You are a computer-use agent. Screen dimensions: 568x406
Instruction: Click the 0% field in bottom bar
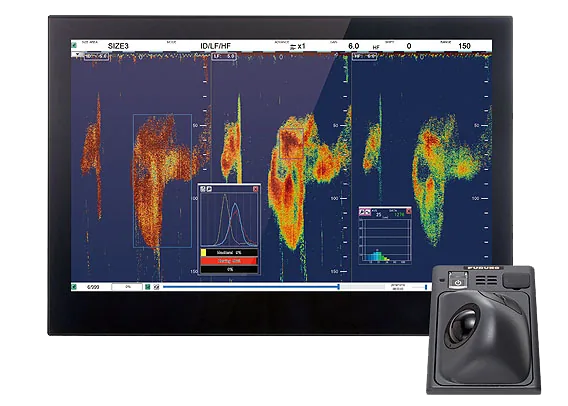click(x=127, y=287)
